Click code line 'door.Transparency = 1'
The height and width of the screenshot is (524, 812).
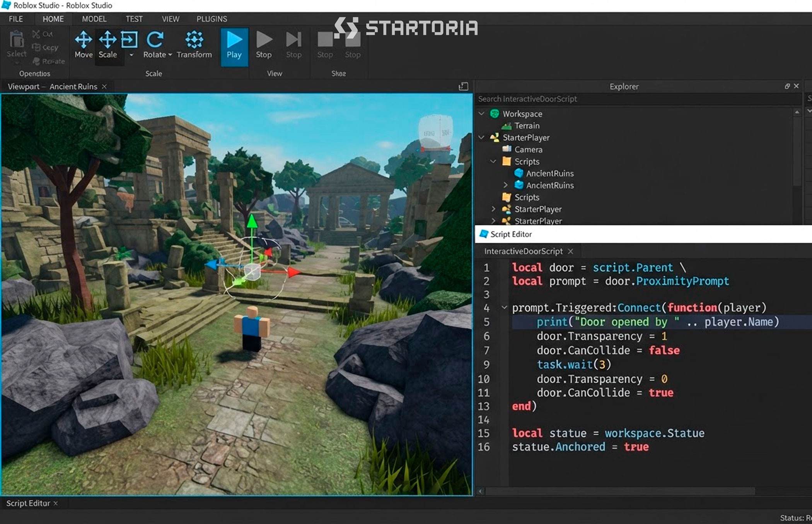(602, 336)
